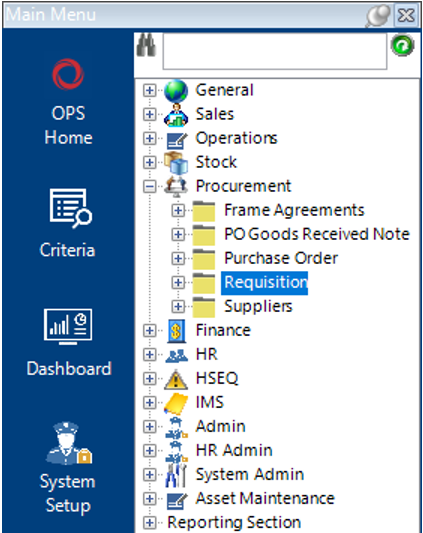Click the General globe icon
Viewport: 423px width, 533px height.
click(176, 91)
